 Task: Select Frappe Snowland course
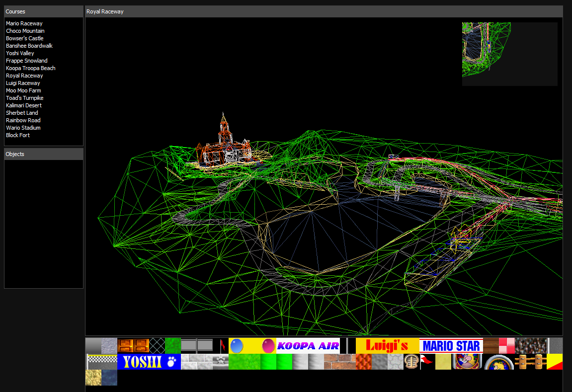click(x=27, y=61)
